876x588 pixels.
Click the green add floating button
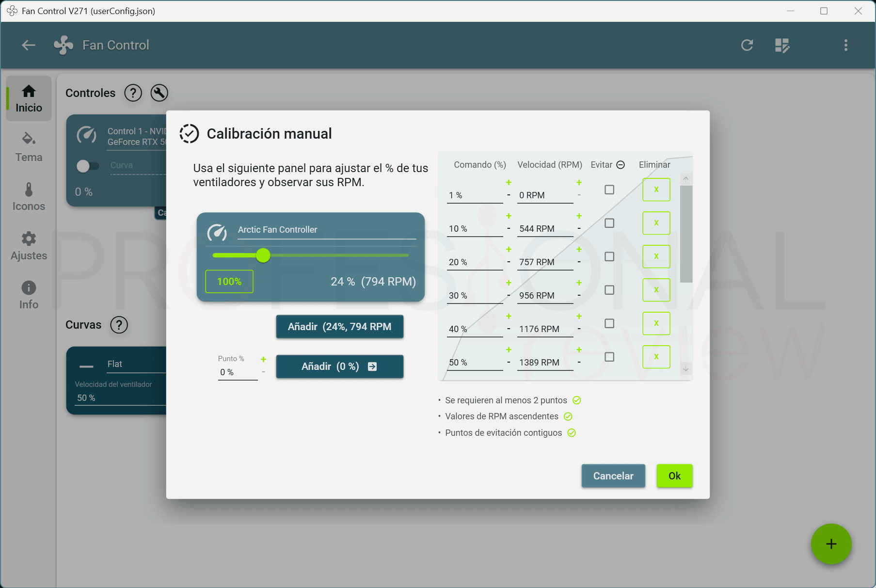point(831,544)
